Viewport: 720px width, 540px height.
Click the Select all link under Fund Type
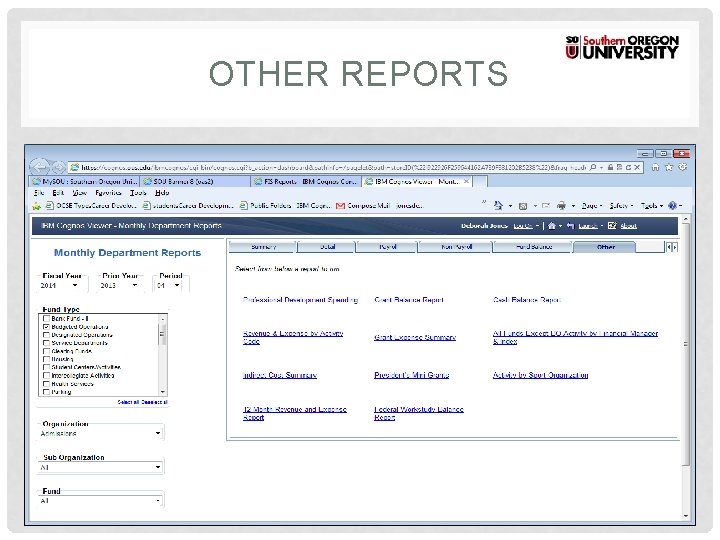point(128,402)
